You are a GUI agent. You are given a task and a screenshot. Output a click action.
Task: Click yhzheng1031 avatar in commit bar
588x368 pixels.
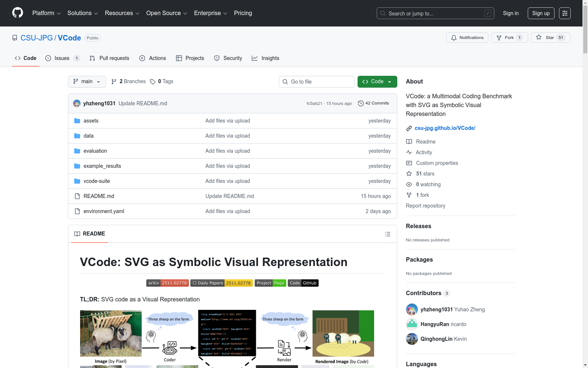pos(77,103)
